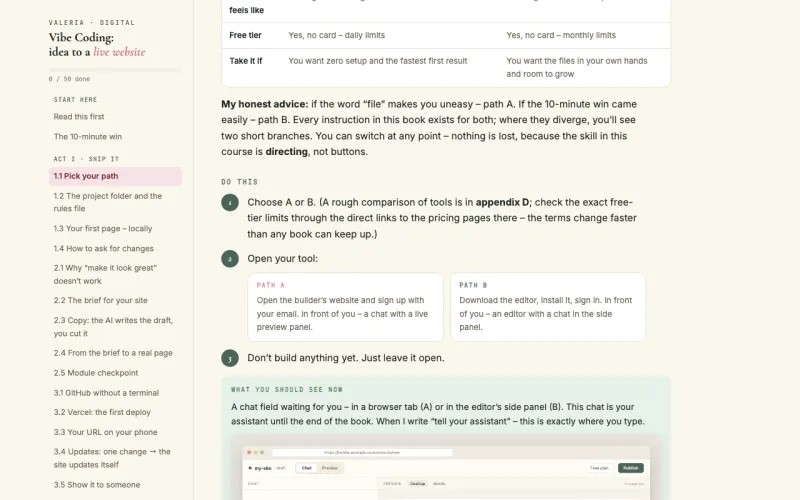Open the "Read this first" chapter
Image resolution: width=800 pixels, height=500 pixels.
click(x=79, y=117)
